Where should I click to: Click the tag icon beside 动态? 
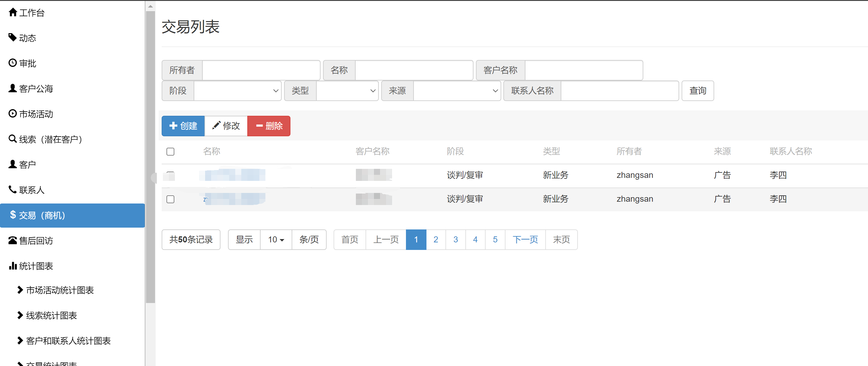click(x=12, y=37)
